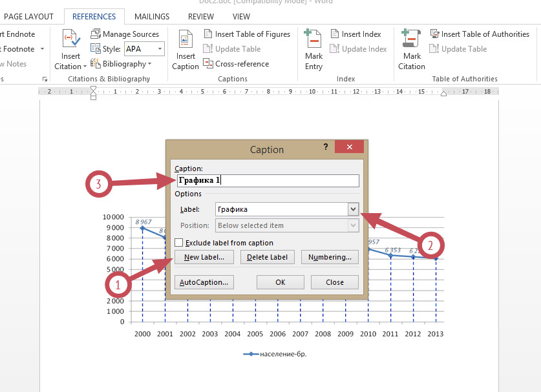Screen dimensions: 541x392
Task: Click the 2000 axis label on chart
Action: (142, 334)
